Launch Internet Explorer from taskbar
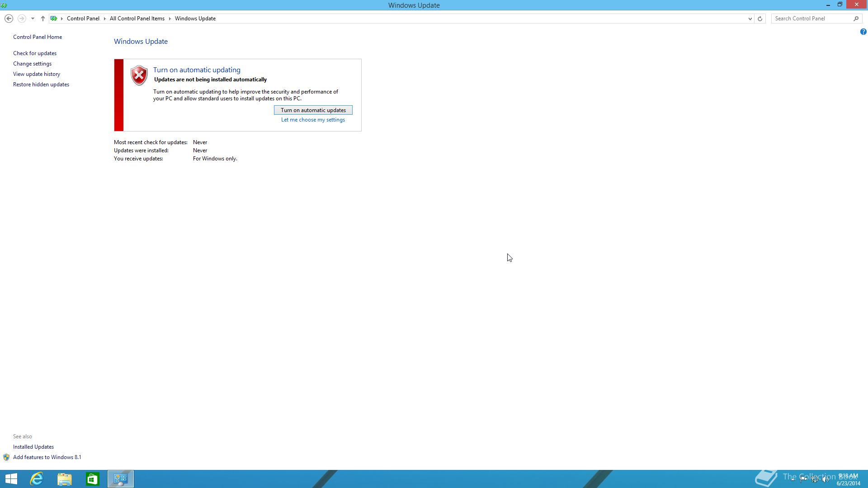 coord(37,479)
